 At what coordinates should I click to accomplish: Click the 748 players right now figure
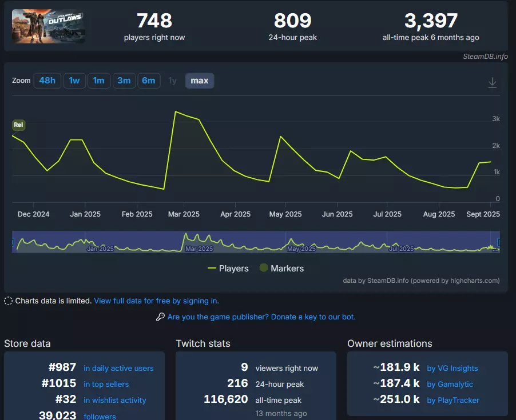[x=154, y=21]
